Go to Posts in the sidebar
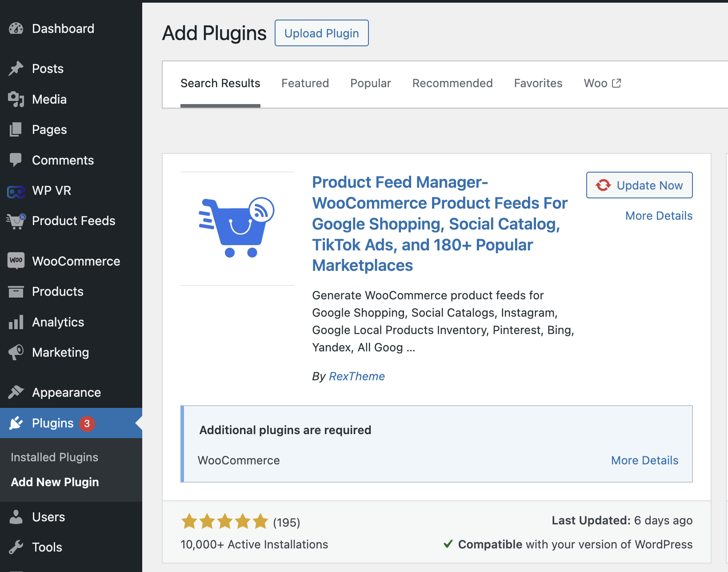 coord(71,68)
